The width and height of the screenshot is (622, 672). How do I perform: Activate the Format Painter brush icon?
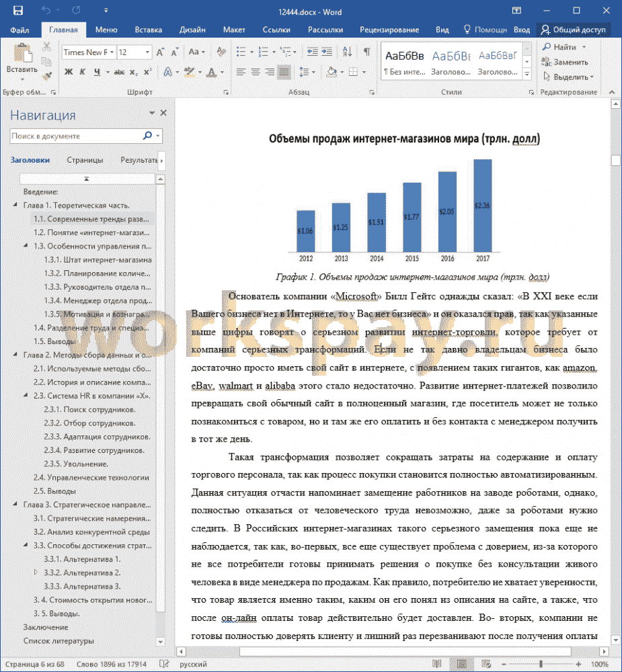[47, 76]
